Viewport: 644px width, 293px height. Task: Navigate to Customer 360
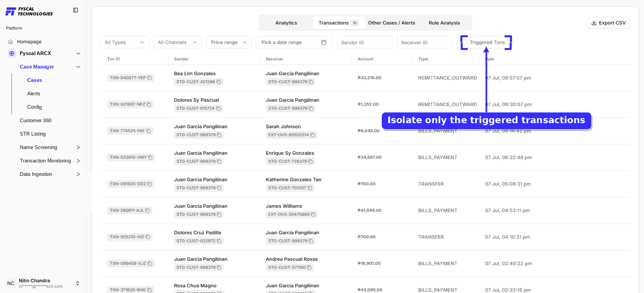36,120
